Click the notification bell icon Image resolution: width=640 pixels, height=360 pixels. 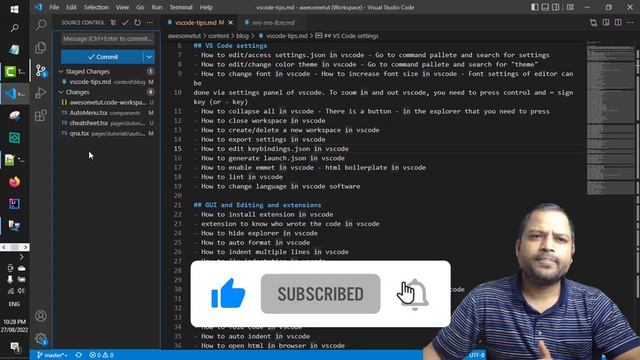(415, 294)
